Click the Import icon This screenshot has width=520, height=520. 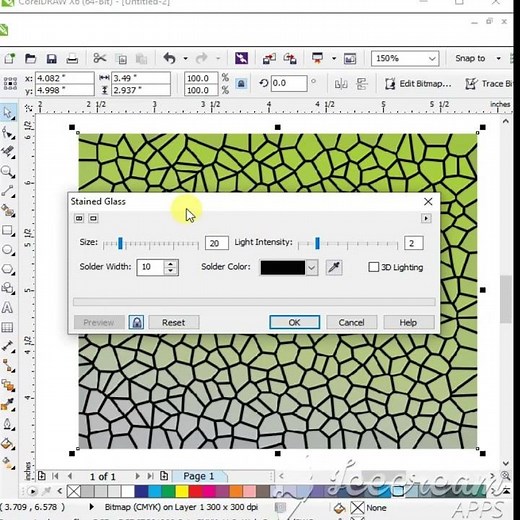(x=269, y=59)
